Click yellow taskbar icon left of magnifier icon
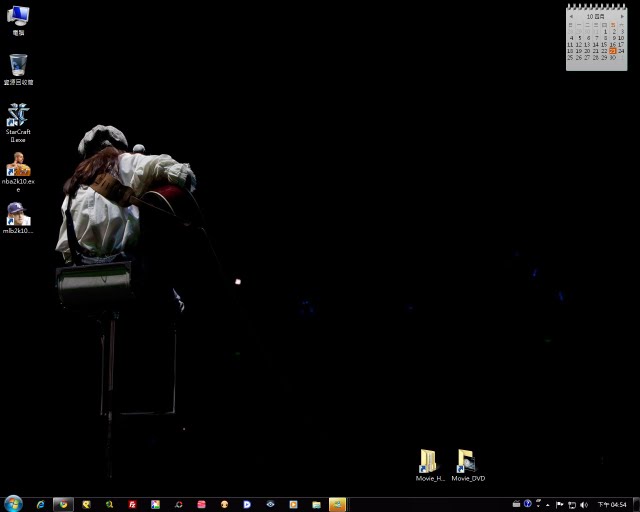Viewport: 640px width, 512px height. (x=86, y=505)
